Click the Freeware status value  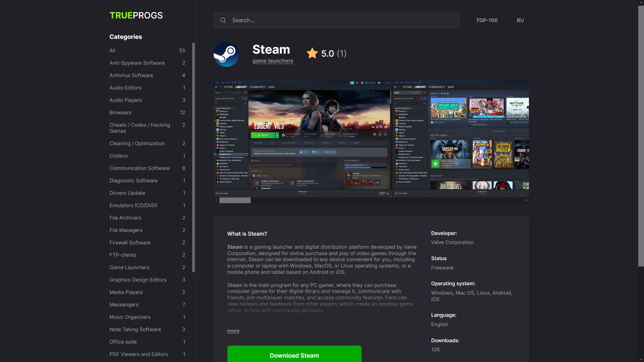442,268
